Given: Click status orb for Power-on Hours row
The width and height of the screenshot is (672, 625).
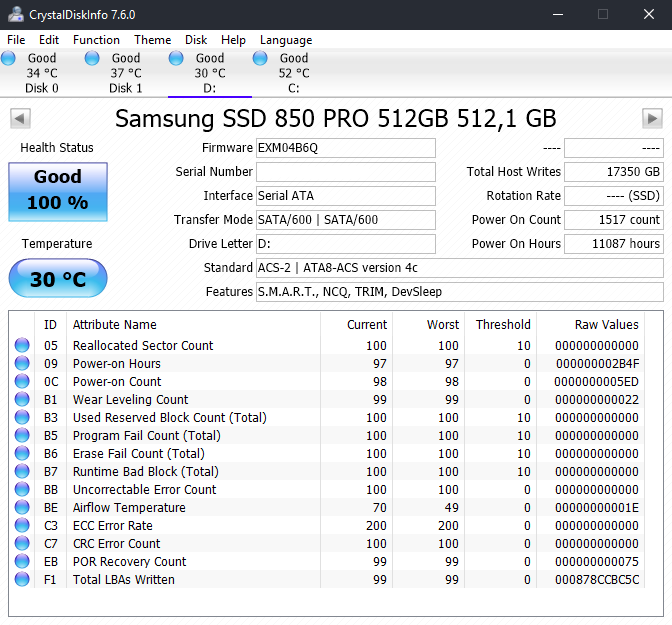Looking at the screenshot, I should point(22,363).
